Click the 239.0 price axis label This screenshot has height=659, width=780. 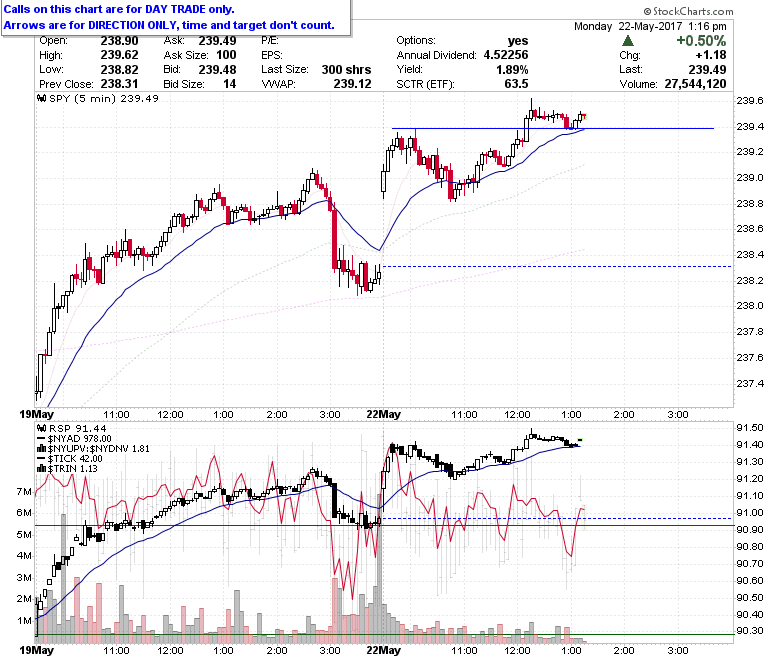750,178
